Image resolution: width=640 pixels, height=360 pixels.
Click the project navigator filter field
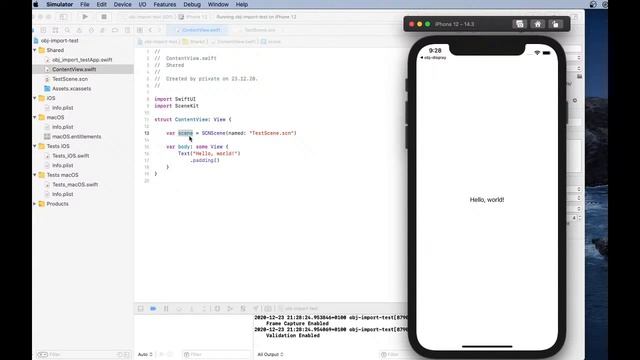[84, 354]
